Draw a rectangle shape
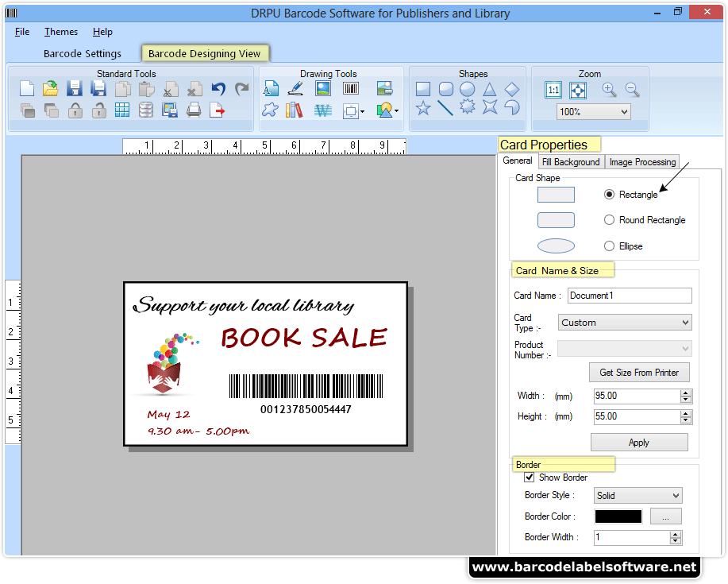The width and height of the screenshot is (728, 584). [x=423, y=89]
